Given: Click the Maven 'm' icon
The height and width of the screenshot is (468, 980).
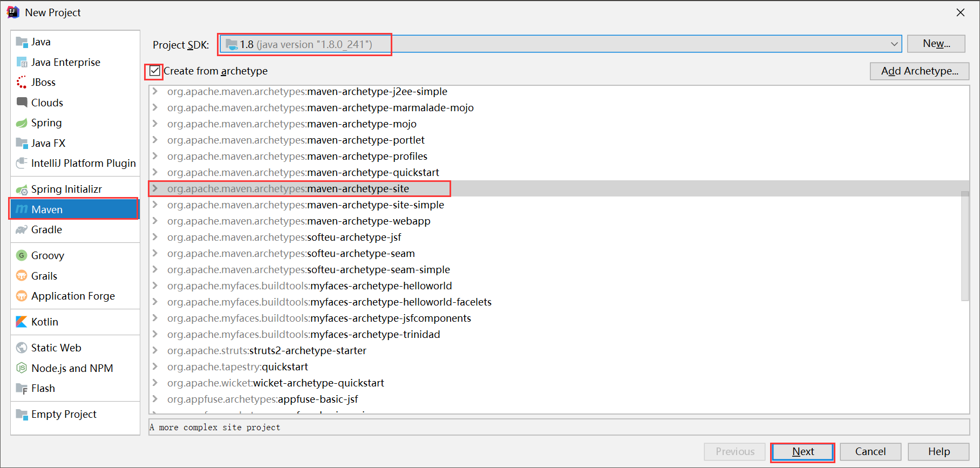Looking at the screenshot, I should [x=22, y=209].
